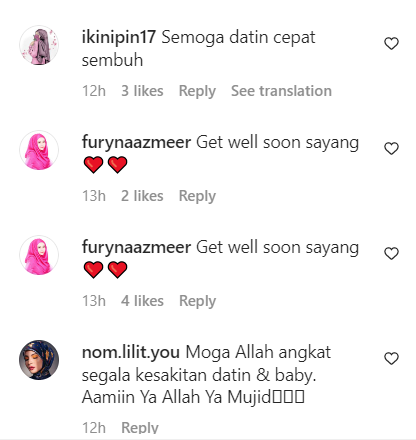416x440 pixels.
Task: Reply to nom.lilit.you's comment
Action: pos(140,428)
